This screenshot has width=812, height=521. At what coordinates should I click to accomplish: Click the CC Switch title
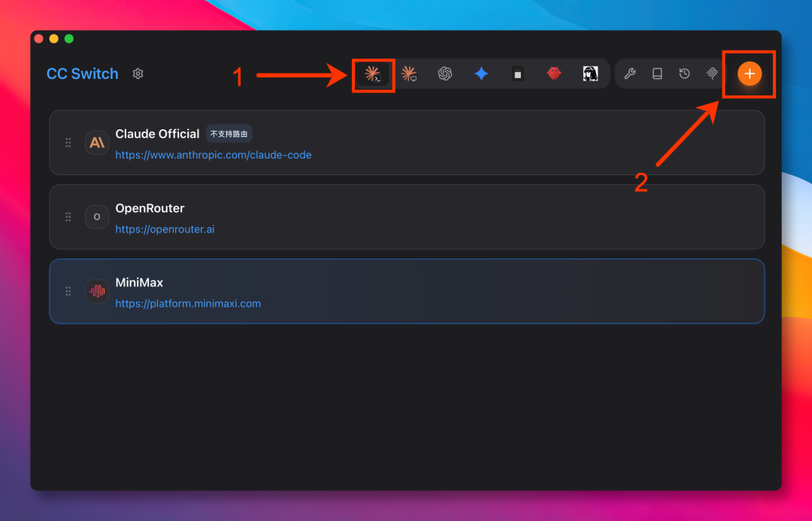point(83,74)
